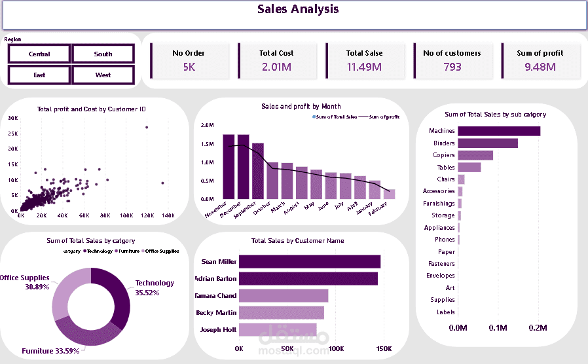Select the Fasteners label

[x=441, y=264]
